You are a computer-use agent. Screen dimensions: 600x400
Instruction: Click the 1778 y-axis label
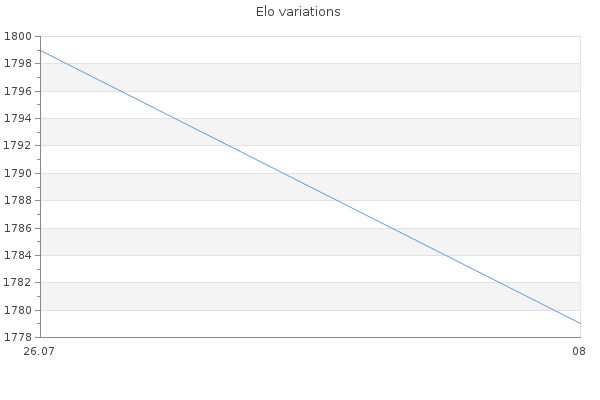18,337
